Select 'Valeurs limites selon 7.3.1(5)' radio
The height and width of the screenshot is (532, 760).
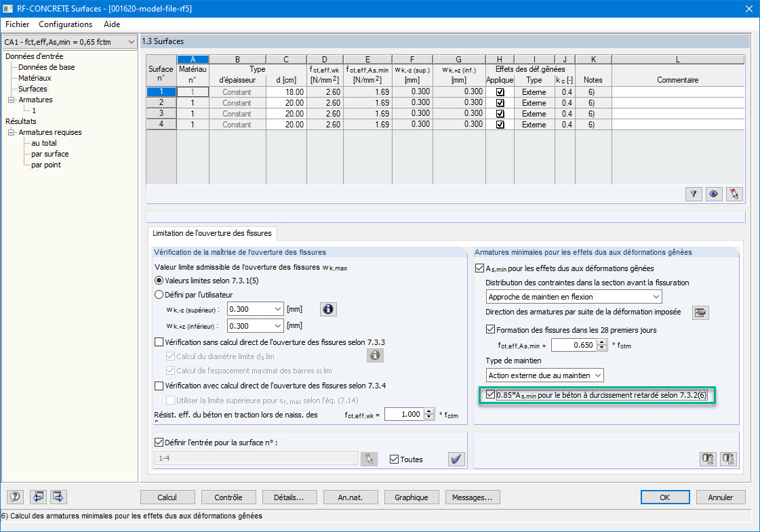pos(159,281)
